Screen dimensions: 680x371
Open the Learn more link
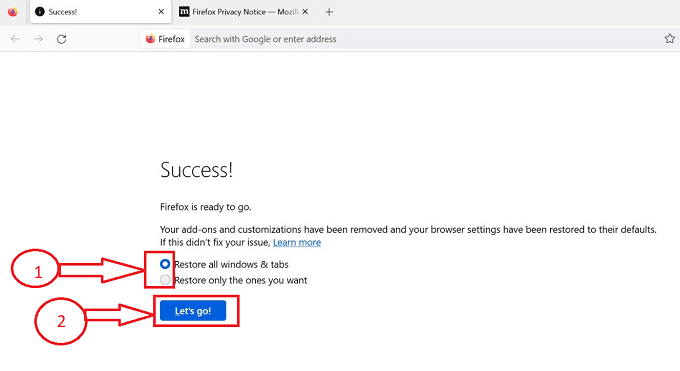tap(297, 242)
